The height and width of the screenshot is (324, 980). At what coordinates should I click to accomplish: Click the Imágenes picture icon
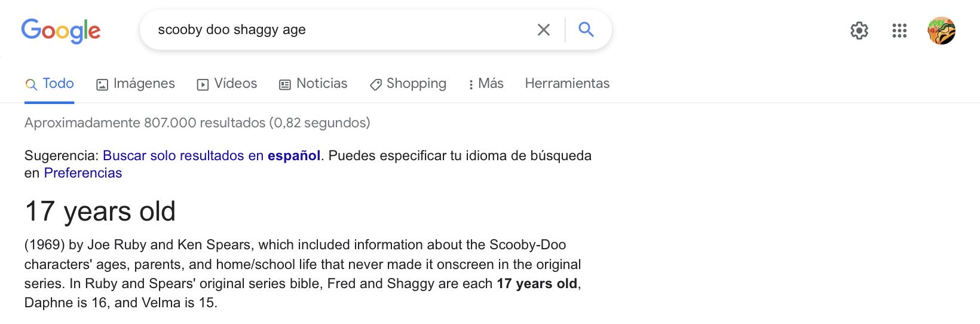click(x=102, y=85)
